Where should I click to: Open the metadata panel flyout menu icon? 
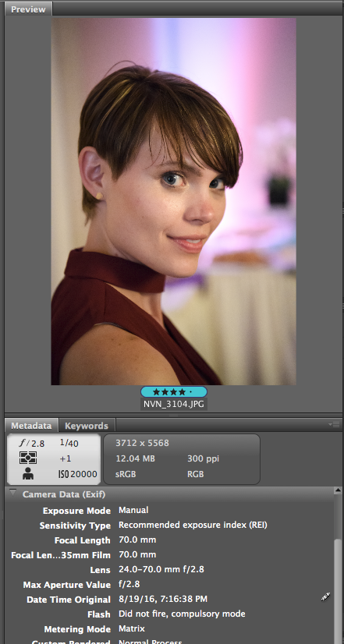pos(334,424)
